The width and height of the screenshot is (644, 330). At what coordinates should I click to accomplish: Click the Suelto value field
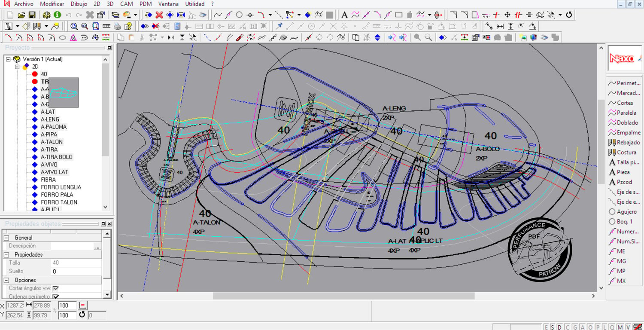click(x=76, y=271)
